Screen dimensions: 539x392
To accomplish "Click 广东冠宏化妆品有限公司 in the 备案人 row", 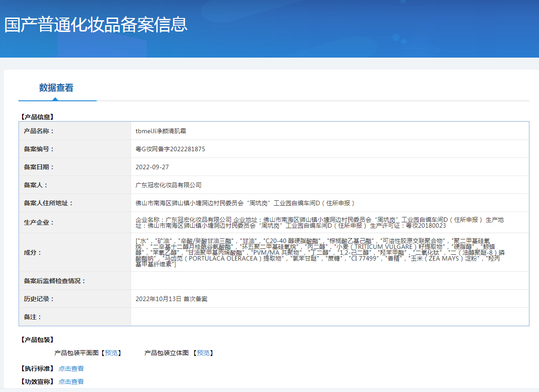I will tap(168, 185).
